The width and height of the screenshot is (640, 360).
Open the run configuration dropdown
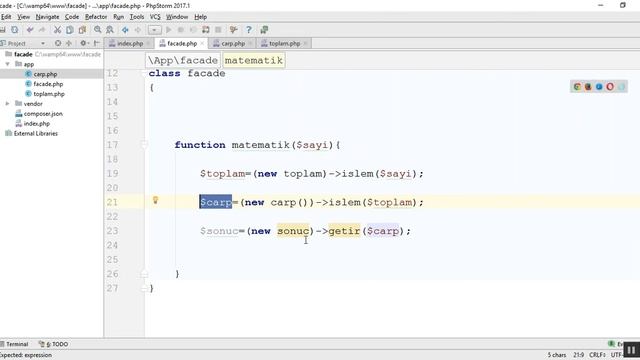tap(154, 30)
